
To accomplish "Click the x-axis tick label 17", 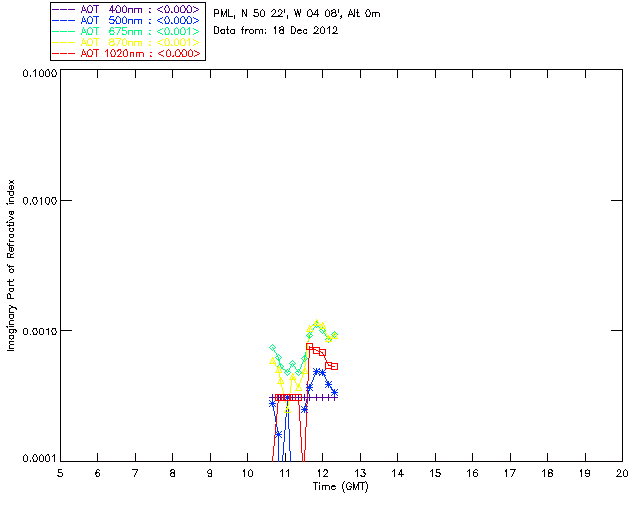I will pyautogui.click(x=510, y=473).
